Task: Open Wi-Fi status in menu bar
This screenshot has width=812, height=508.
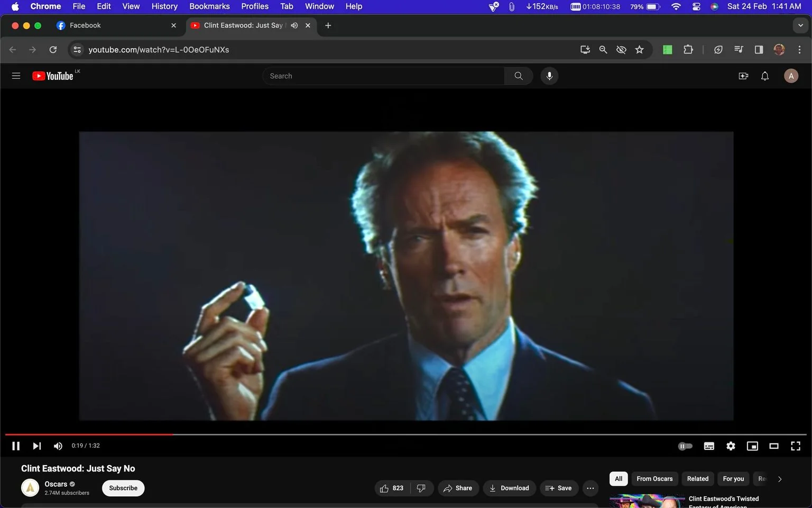Action: click(676, 6)
